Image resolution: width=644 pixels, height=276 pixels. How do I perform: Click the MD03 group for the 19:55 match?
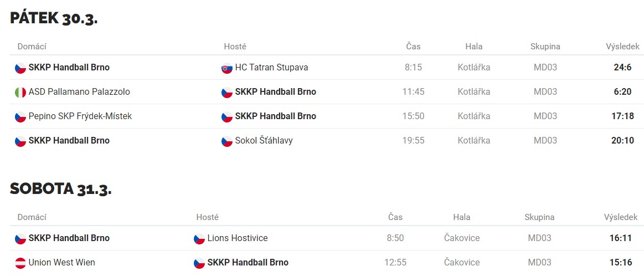click(x=545, y=141)
